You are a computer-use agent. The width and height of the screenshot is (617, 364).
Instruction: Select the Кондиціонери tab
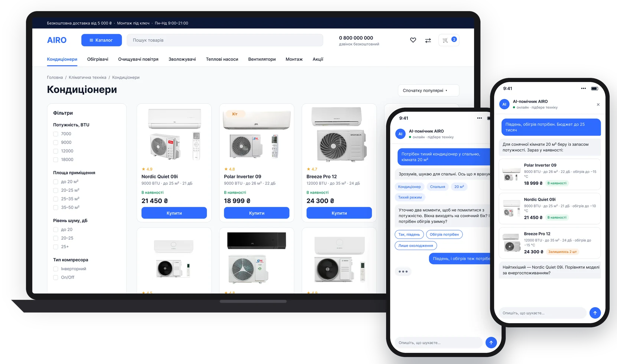click(62, 59)
